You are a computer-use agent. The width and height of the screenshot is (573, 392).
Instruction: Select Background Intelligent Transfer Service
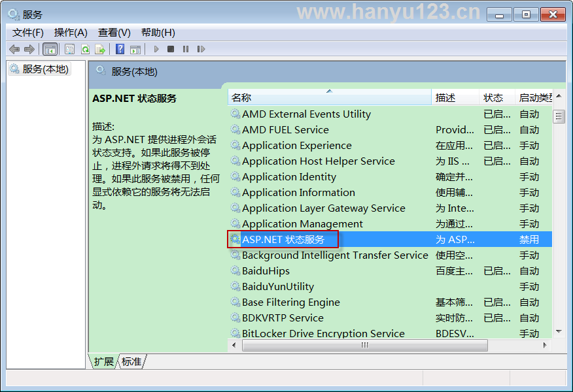(x=390, y=255)
